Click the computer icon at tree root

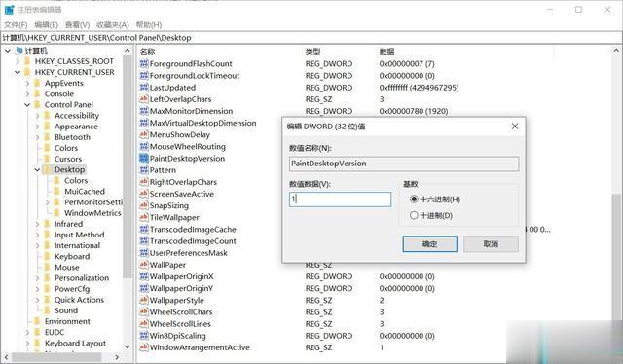coord(18,51)
